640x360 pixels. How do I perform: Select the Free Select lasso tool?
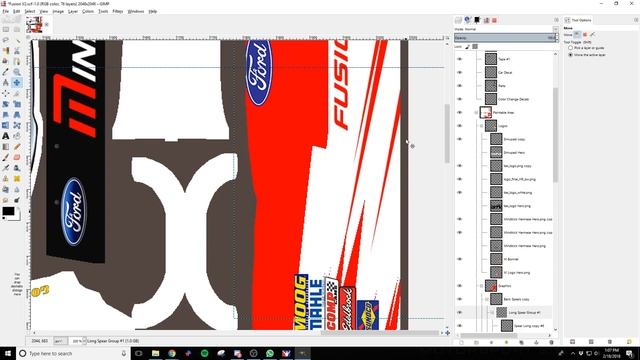coord(6,40)
